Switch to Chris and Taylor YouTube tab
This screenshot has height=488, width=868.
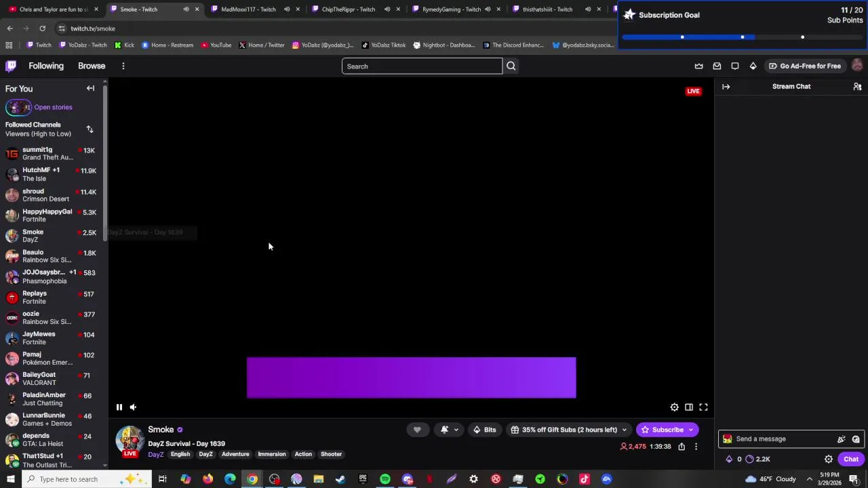[54, 9]
